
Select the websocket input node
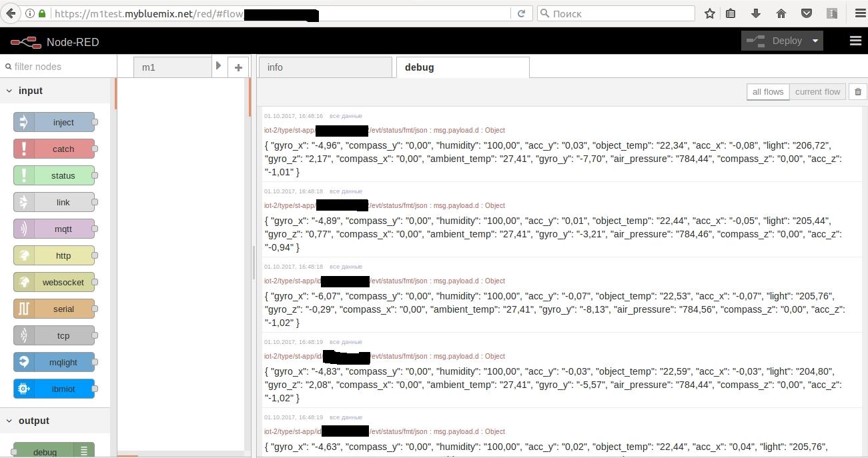(x=54, y=282)
